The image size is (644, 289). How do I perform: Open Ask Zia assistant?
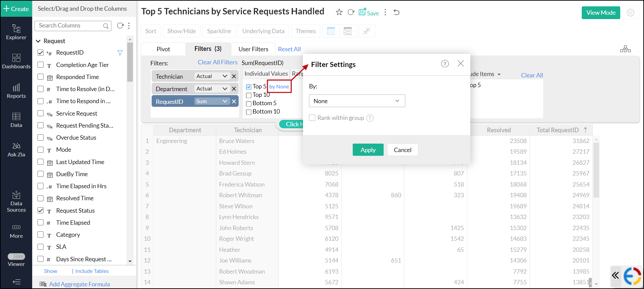16,150
